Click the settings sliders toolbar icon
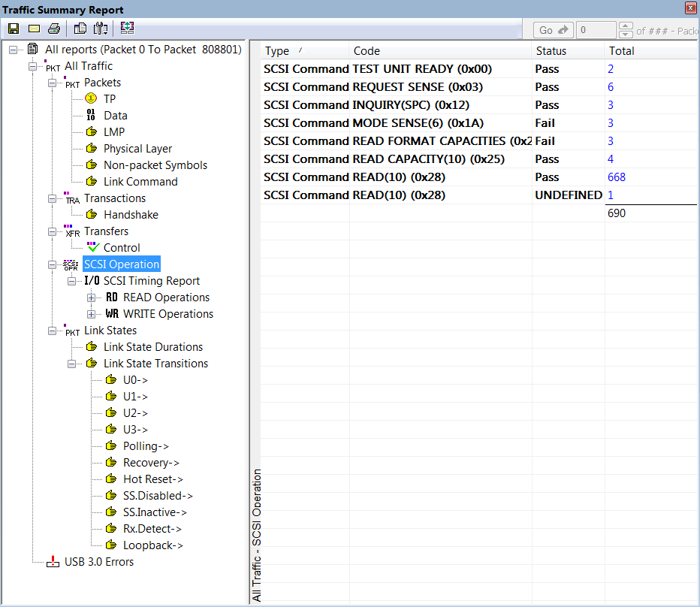The width and height of the screenshot is (700, 607). pyautogui.click(x=101, y=29)
